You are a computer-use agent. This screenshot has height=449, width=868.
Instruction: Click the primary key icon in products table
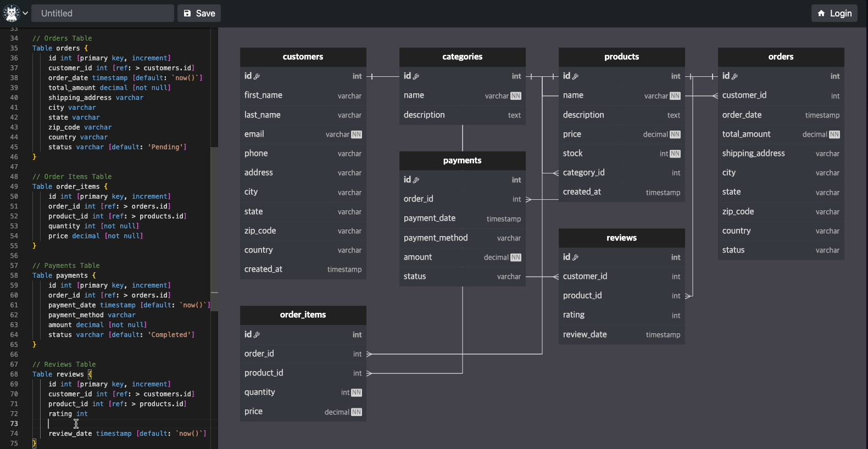click(575, 76)
